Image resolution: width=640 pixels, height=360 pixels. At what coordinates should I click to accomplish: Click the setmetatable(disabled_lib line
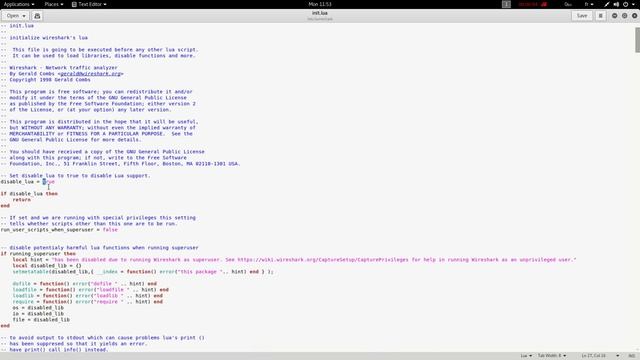(x=143, y=272)
